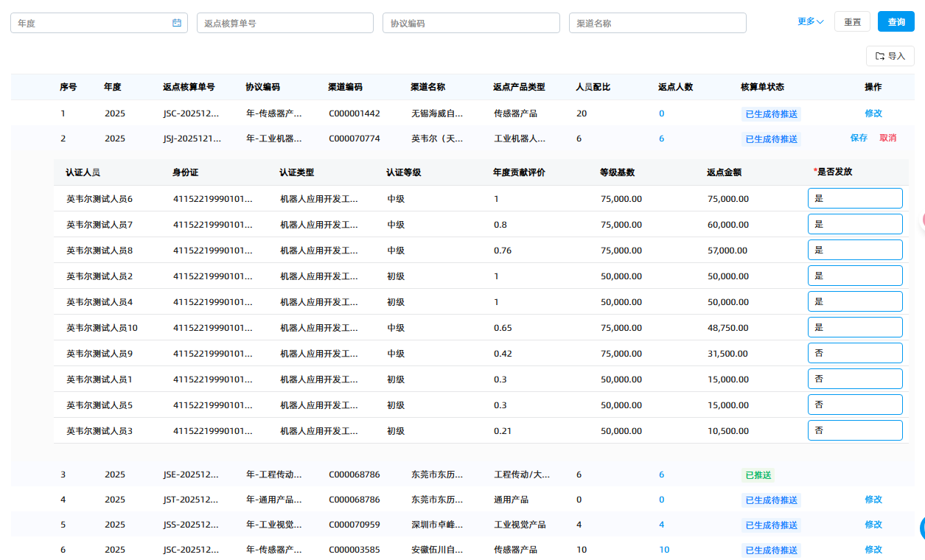
Task: Open the 返点人数 link showing 10
Action: click(x=663, y=550)
